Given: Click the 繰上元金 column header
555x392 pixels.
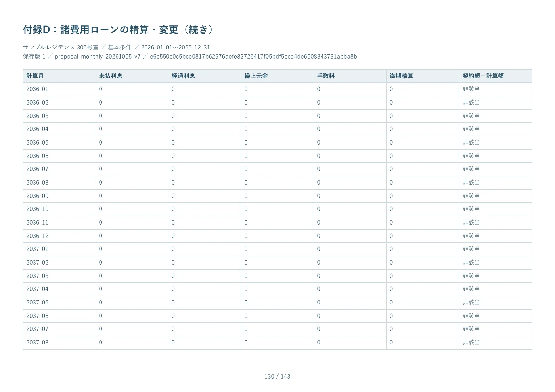Looking at the screenshot, I should tap(277, 76).
